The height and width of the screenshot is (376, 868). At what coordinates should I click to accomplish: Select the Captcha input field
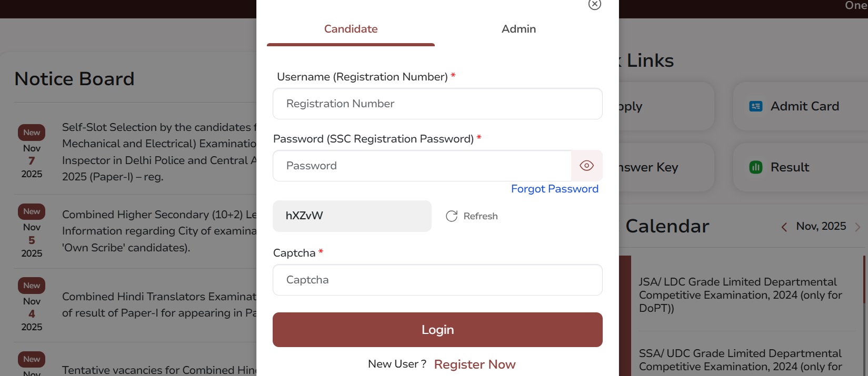[437, 280]
